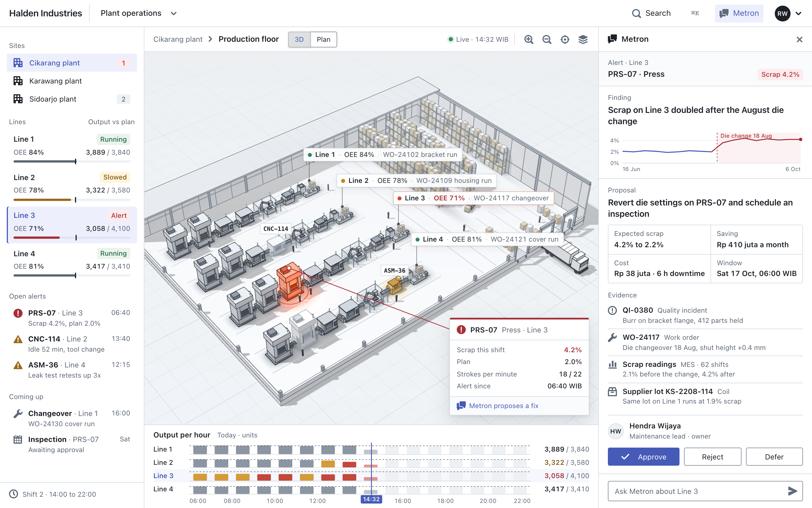Click the Die change 18 Aug chart label

click(x=746, y=136)
